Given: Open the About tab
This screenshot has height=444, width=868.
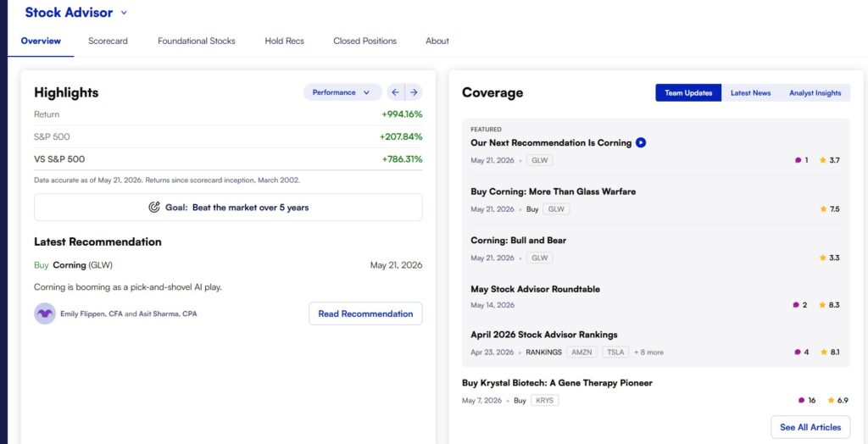Looking at the screenshot, I should 437,41.
